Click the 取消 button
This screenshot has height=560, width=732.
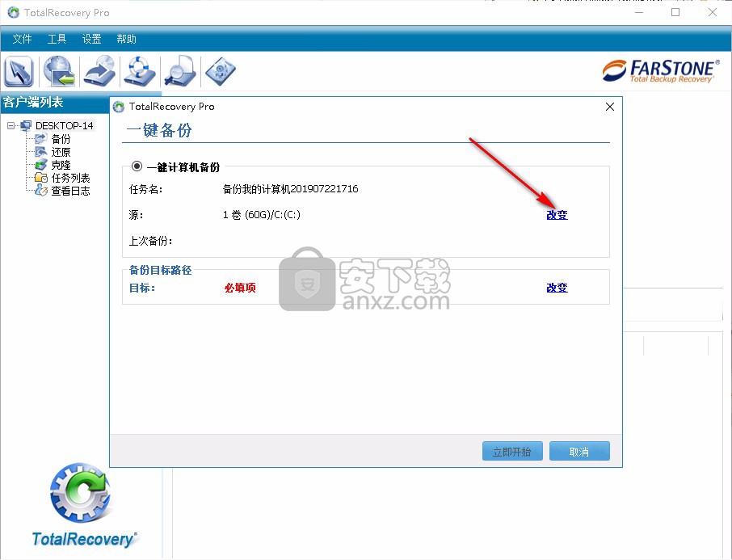click(579, 451)
